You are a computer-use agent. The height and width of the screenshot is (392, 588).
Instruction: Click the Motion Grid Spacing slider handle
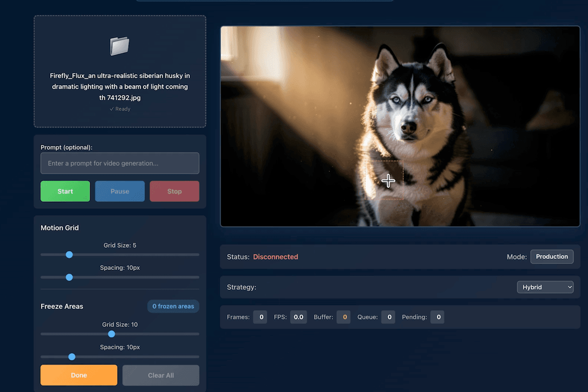pos(69,277)
